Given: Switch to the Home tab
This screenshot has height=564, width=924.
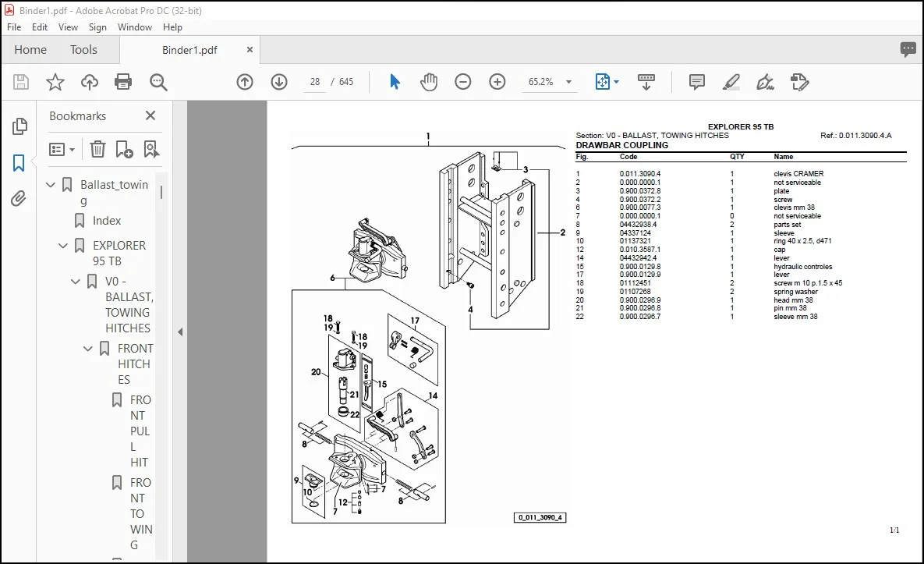Looking at the screenshot, I should [x=30, y=49].
